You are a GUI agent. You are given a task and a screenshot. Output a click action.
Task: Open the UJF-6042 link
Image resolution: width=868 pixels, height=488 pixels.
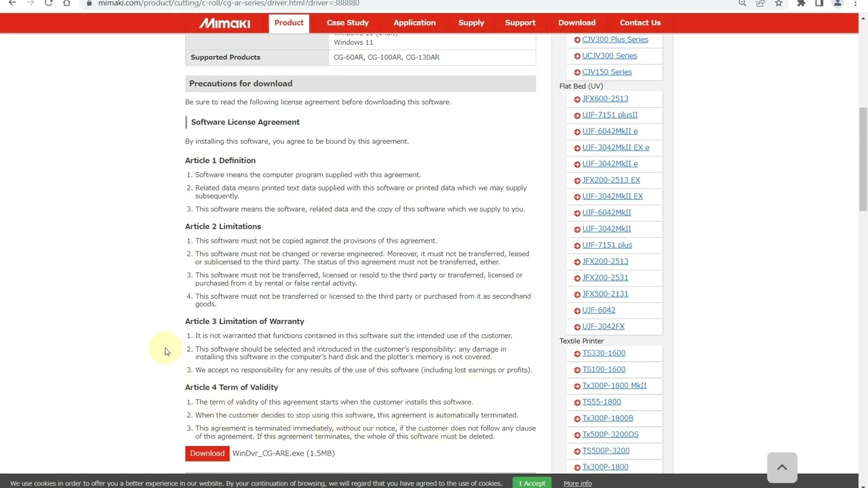coord(599,310)
